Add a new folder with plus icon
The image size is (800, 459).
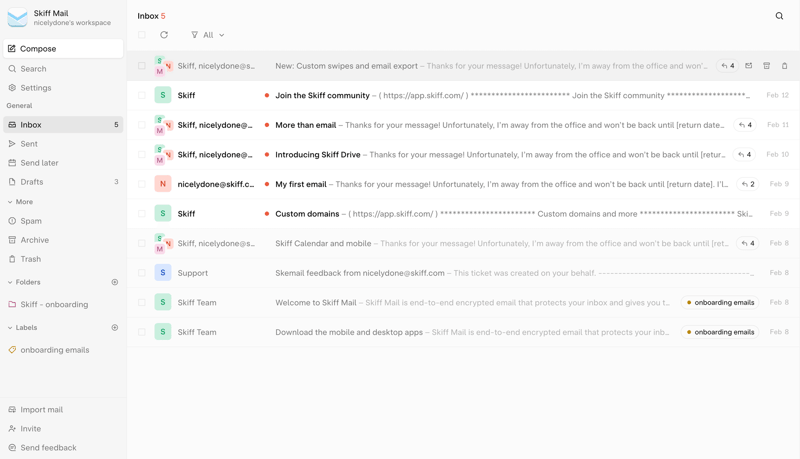[x=115, y=282]
